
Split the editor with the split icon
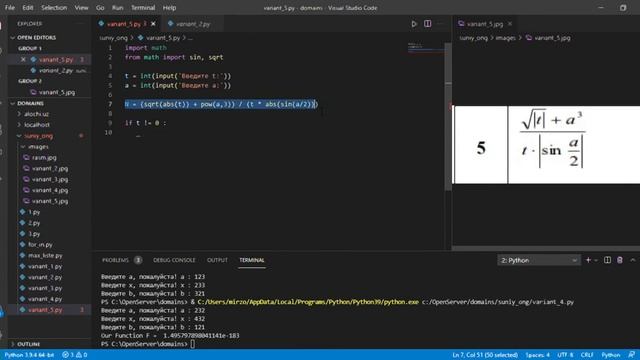pos(427,24)
